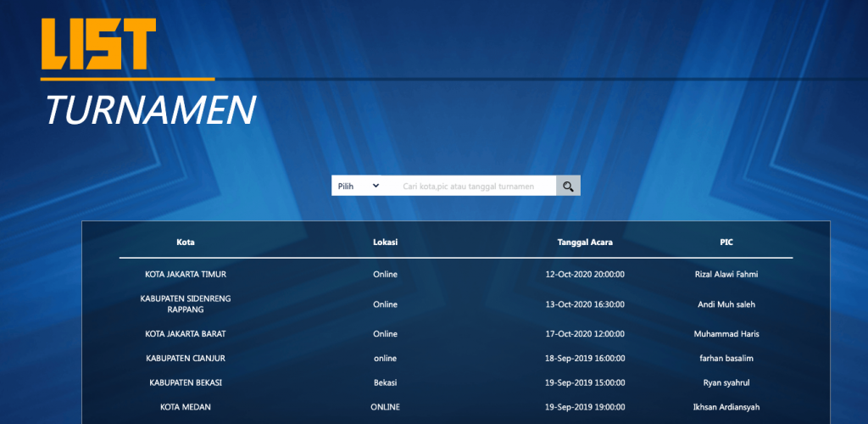868x424 pixels.
Task: Select the KABUPATEN CIANJUR entry
Action: (186, 359)
